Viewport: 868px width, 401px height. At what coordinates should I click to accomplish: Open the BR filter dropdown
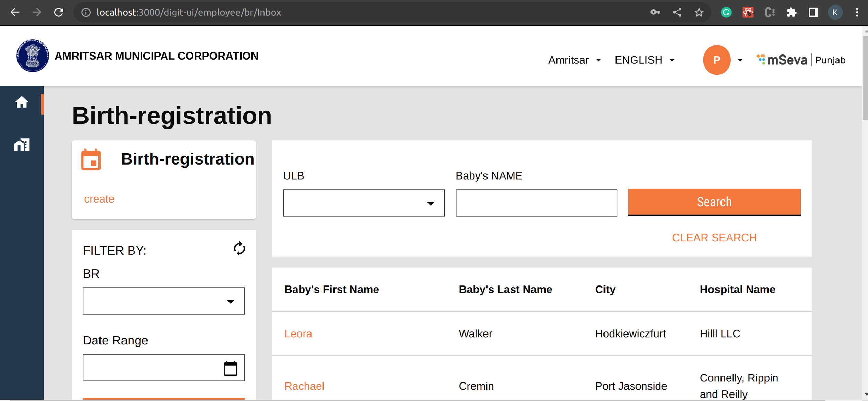[x=164, y=301]
